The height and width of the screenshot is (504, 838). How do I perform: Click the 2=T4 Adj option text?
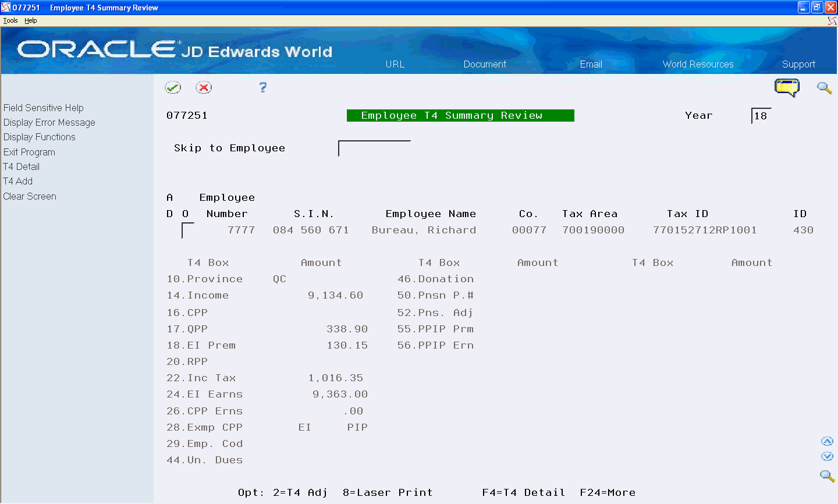(300, 493)
